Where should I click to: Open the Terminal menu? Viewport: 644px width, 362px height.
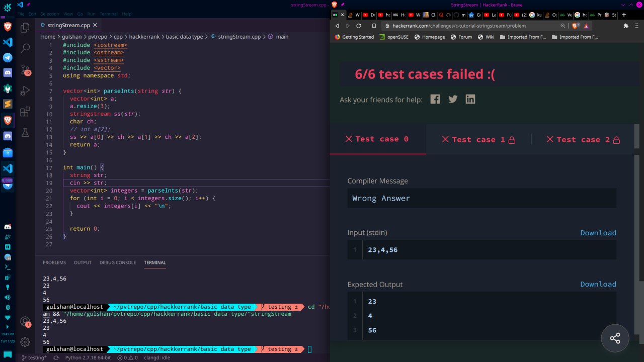(x=109, y=14)
